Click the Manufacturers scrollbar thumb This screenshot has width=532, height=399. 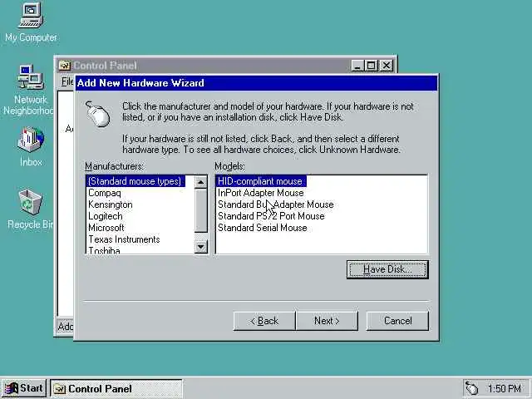201,210
